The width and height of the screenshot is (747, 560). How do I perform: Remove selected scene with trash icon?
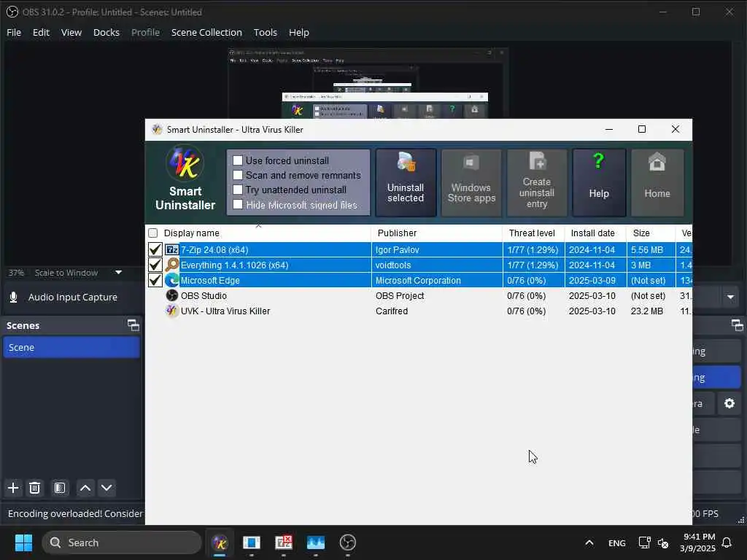click(34, 488)
